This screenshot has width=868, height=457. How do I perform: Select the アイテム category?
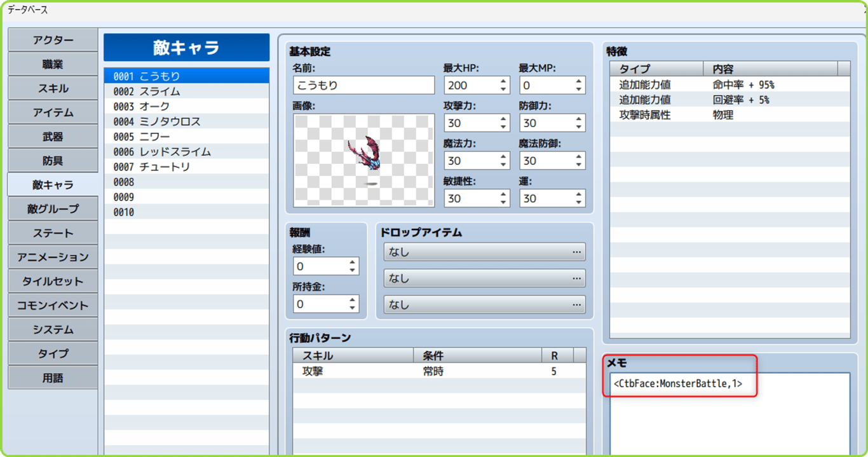(53, 112)
